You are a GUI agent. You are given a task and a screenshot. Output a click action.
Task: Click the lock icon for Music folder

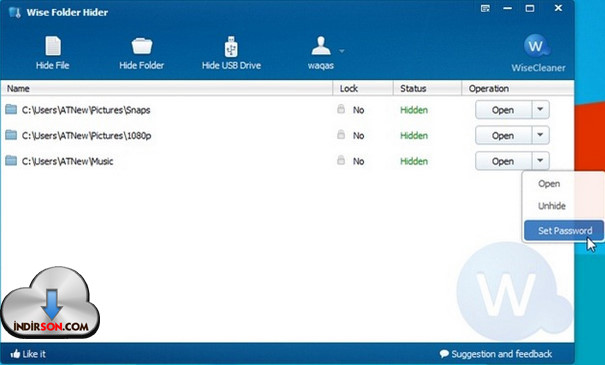341,160
